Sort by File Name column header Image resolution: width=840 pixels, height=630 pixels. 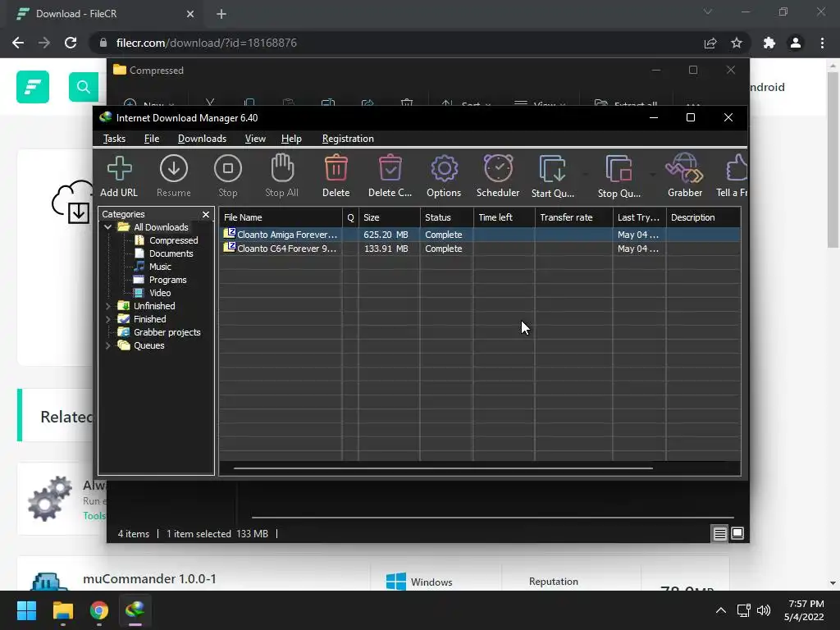[281, 217]
